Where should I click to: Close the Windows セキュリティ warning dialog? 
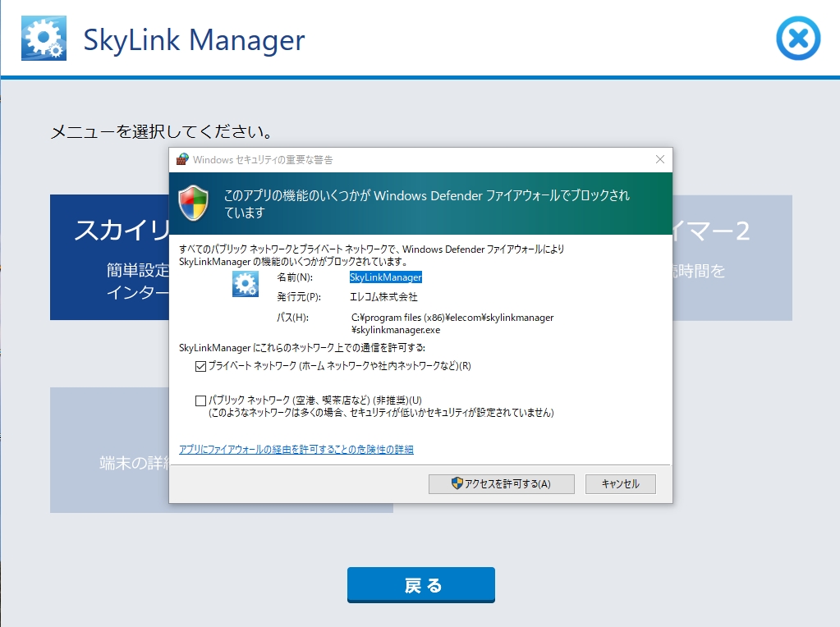(x=659, y=159)
